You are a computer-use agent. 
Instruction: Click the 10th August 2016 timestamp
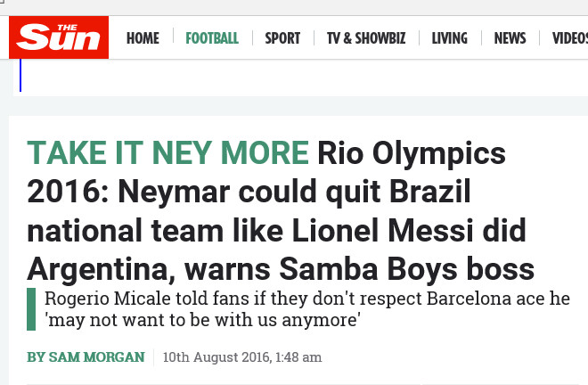point(241,357)
